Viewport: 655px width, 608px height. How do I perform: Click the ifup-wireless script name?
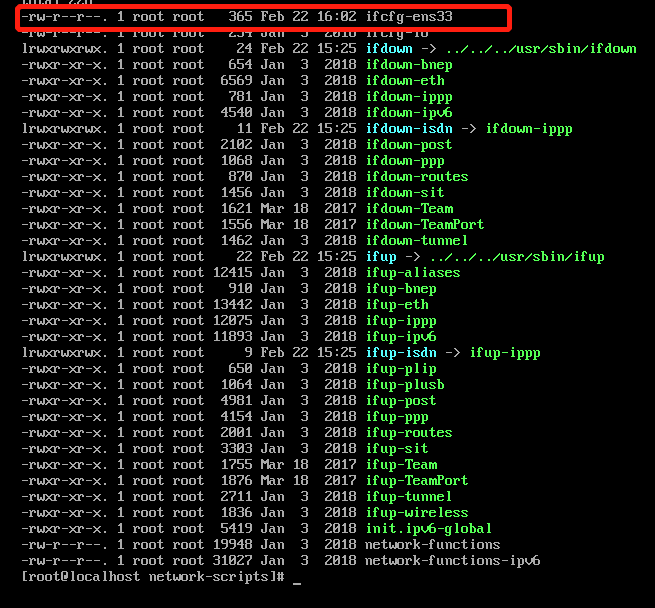pos(417,513)
